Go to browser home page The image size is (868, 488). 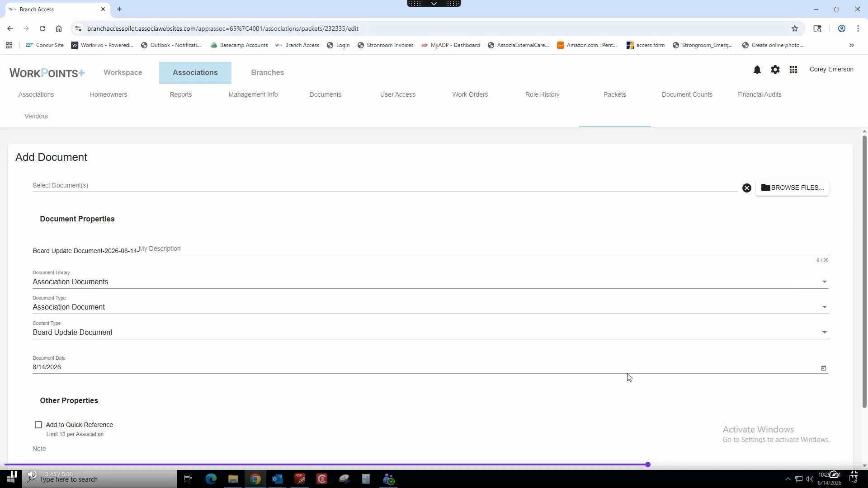pos(59,28)
